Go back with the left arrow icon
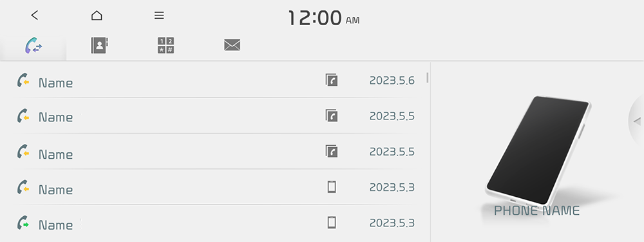Viewport: 644px width, 242px height. (35, 15)
